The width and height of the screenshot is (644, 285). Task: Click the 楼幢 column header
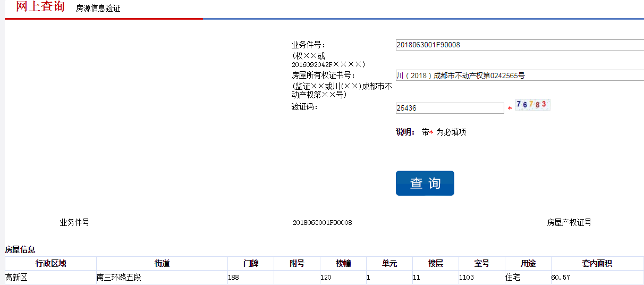coord(343,264)
